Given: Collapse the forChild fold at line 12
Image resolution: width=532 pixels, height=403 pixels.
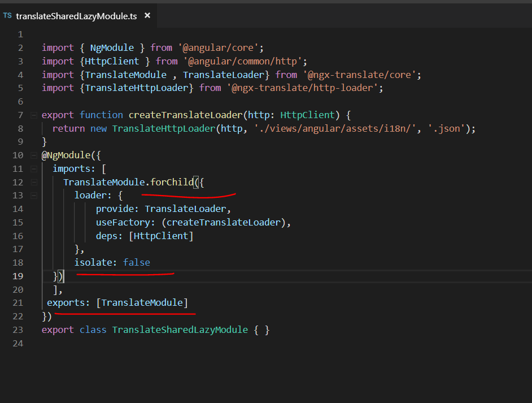Looking at the screenshot, I should tap(33, 183).
